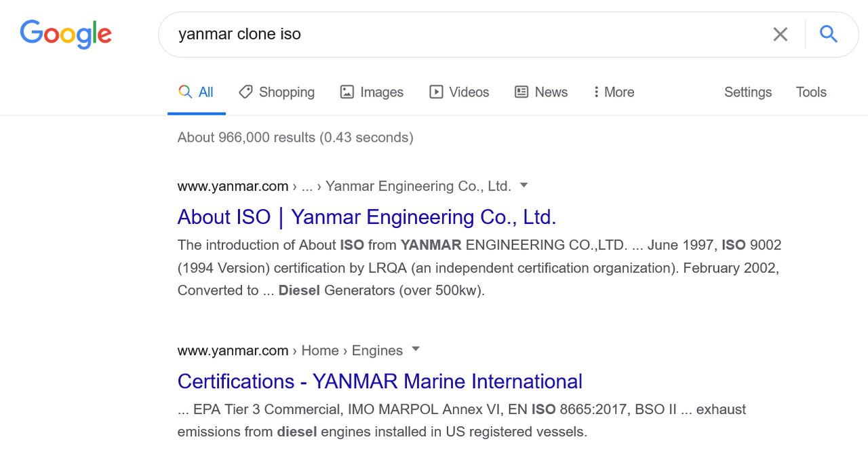Open the Settings menu
The width and height of the screenshot is (868, 471).
(748, 92)
